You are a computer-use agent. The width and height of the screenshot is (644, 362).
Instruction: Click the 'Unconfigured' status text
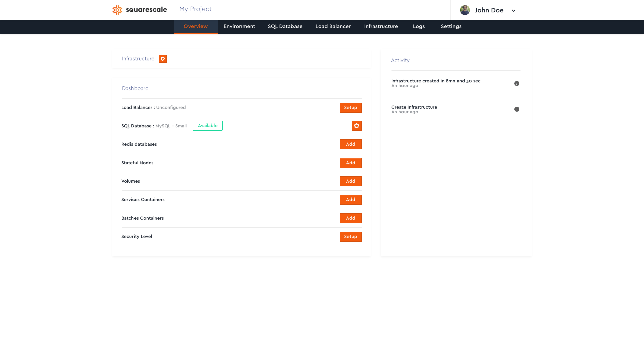171,107
